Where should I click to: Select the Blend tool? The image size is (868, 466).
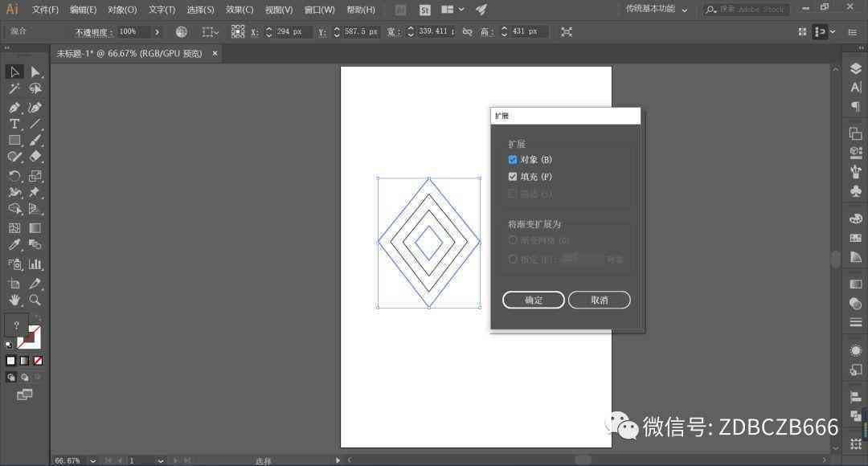click(x=35, y=244)
